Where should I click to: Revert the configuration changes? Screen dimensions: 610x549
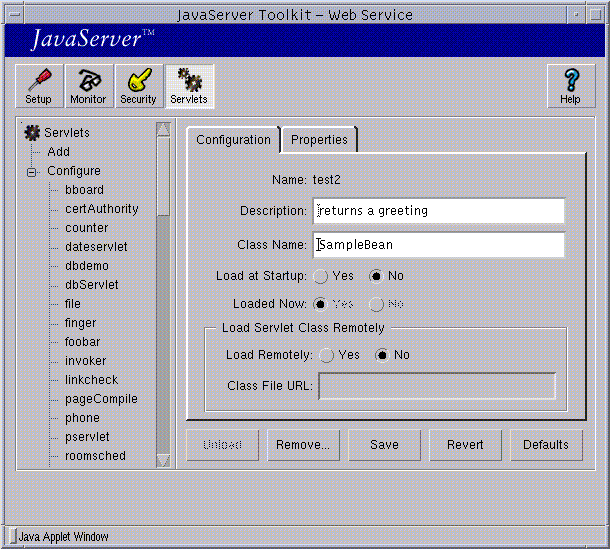(x=465, y=445)
